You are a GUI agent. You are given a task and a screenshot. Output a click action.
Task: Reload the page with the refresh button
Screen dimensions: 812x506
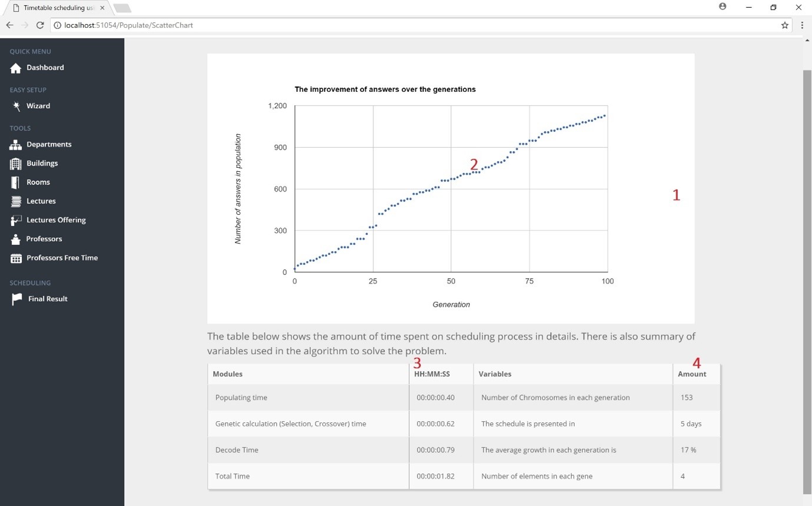tap(40, 25)
